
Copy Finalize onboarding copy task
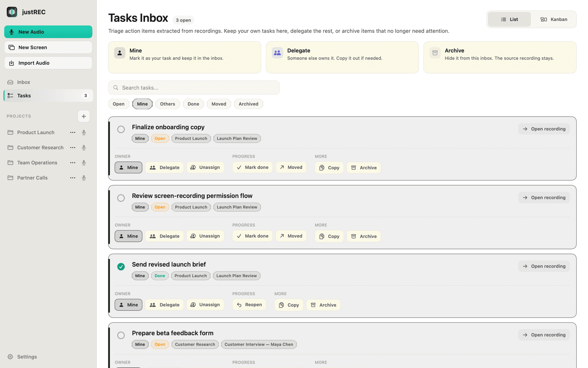329,168
